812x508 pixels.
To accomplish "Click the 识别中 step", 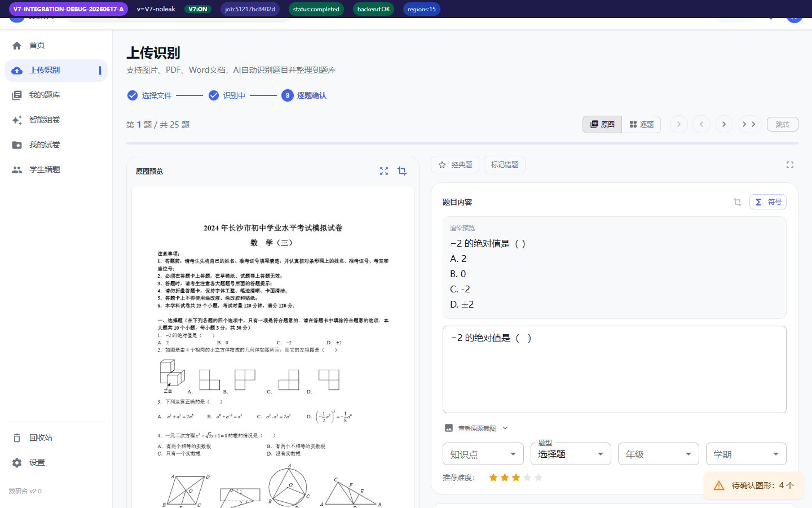I will tap(227, 95).
